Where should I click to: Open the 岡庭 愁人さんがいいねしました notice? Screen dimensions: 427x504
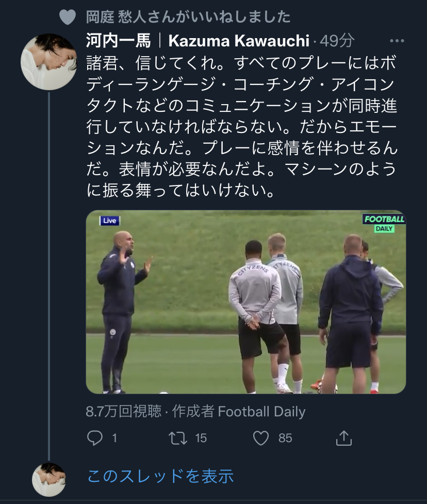188,17
